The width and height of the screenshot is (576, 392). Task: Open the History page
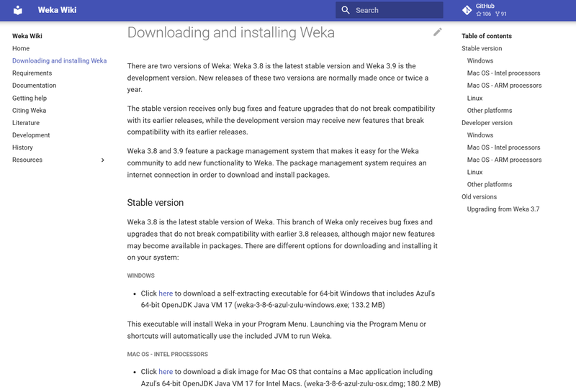pos(22,147)
